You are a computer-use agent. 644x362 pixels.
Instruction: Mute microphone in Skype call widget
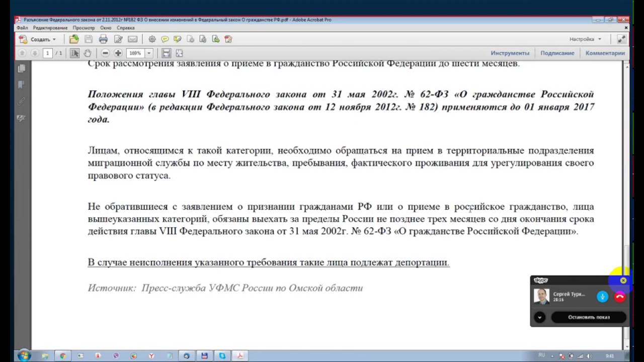[602, 297]
